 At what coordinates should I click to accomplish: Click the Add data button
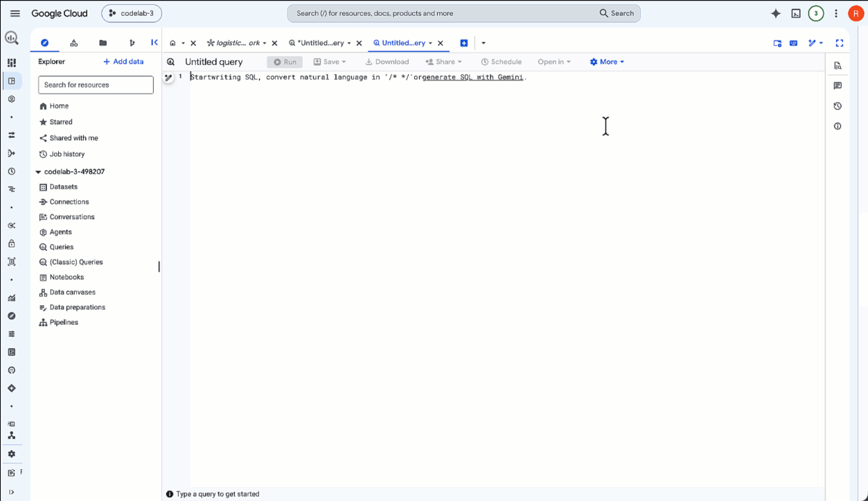coord(123,62)
